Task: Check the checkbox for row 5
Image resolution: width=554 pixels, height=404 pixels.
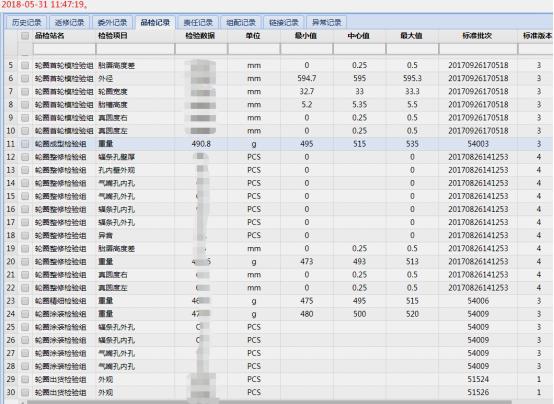Action: [25, 65]
